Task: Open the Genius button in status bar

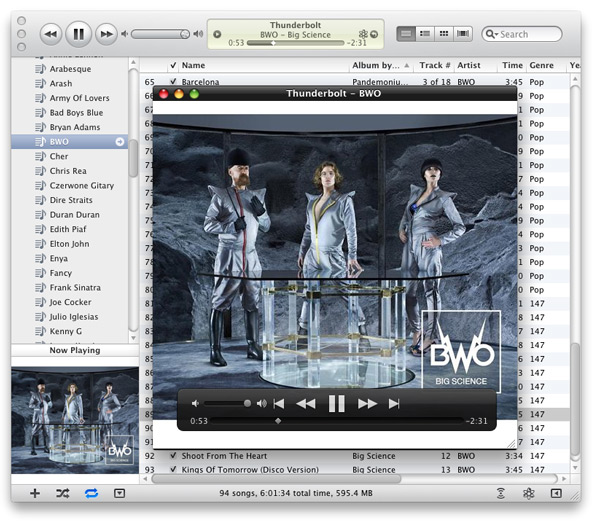Action: pos(529,493)
